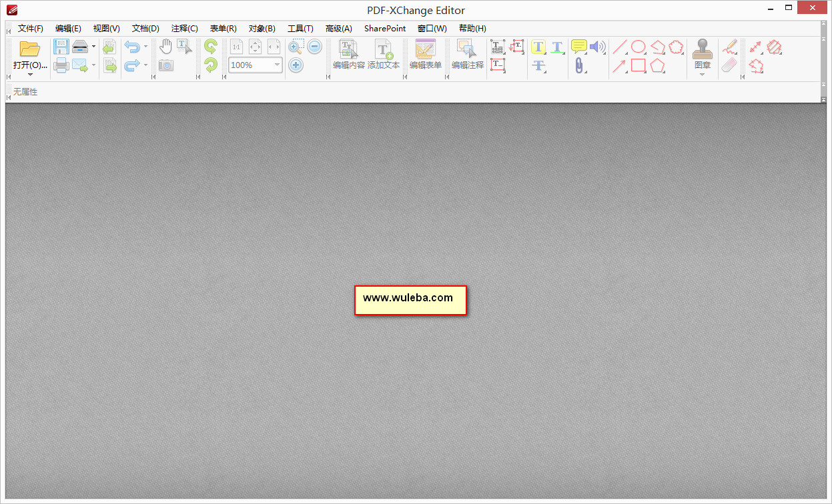This screenshot has height=504, width=832.
Task: Click the Print icon
Action: (61, 65)
